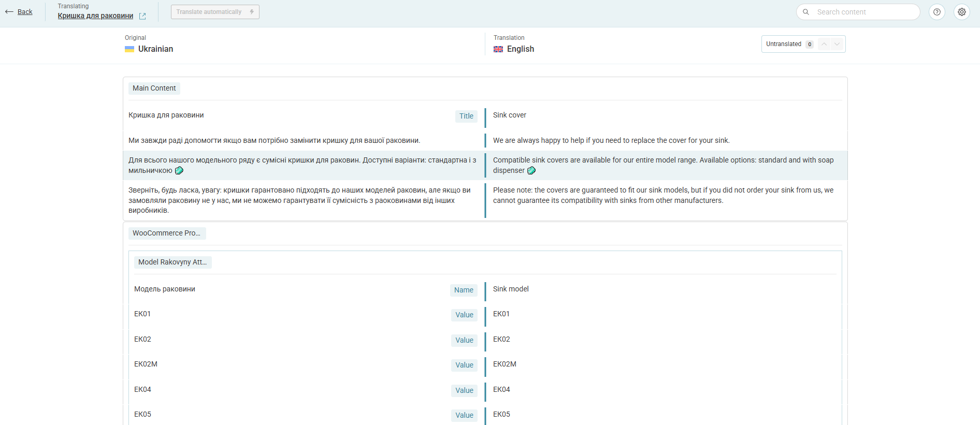This screenshot has width=980, height=425.
Task: Click the magnifier icon in the search box
Action: click(806, 12)
